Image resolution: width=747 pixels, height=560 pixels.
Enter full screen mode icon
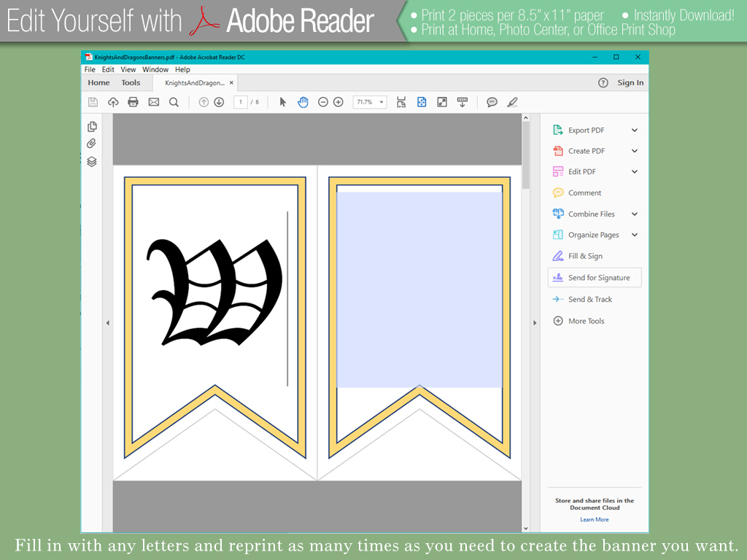(442, 102)
